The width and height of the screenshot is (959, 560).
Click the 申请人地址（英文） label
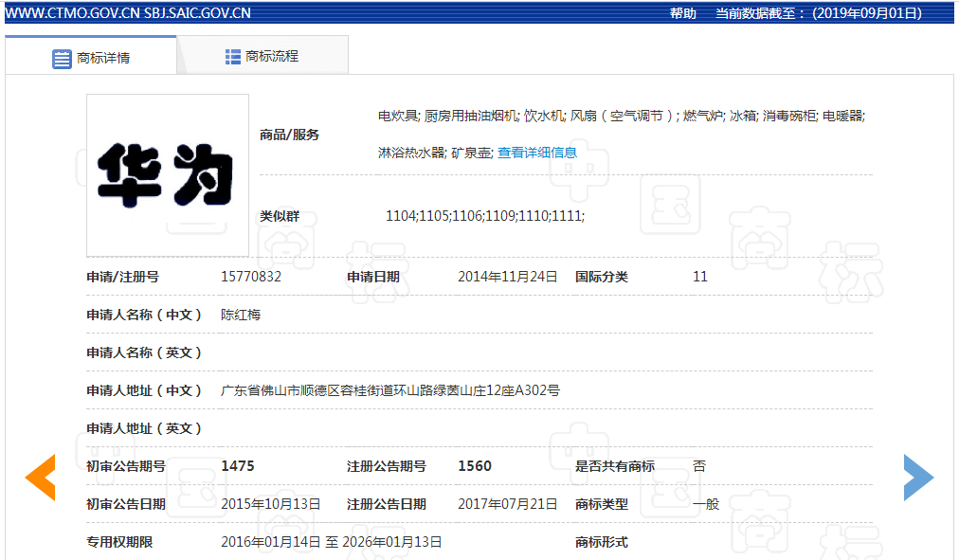[144, 428]
